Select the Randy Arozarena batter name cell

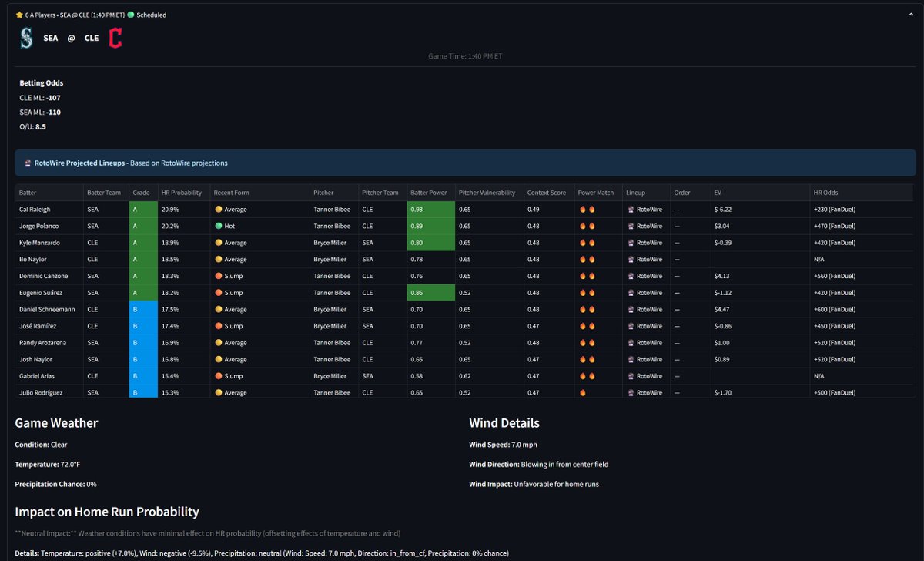pos(49,343)
